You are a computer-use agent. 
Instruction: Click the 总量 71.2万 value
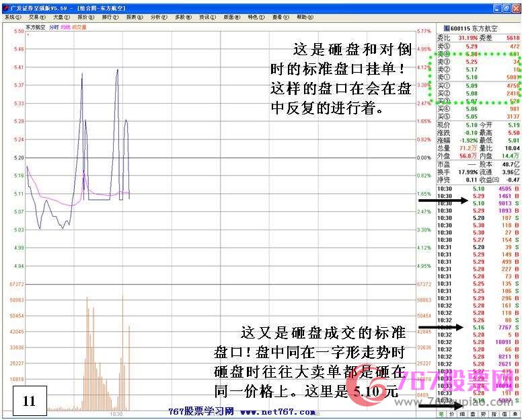coord(468,148)
